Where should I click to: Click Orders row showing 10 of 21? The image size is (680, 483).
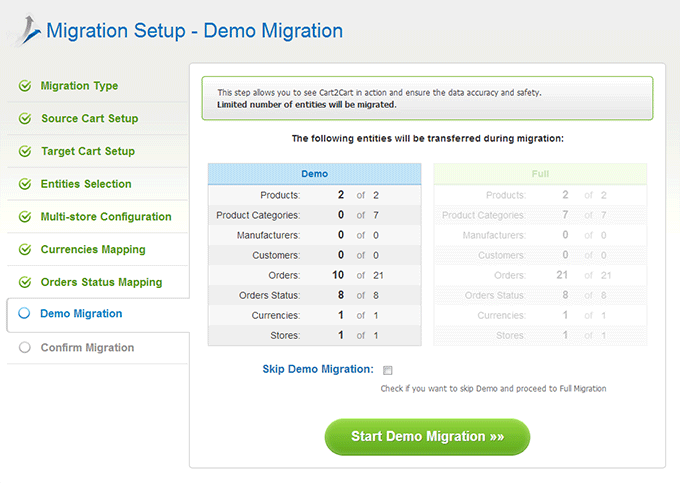point(314,275)
